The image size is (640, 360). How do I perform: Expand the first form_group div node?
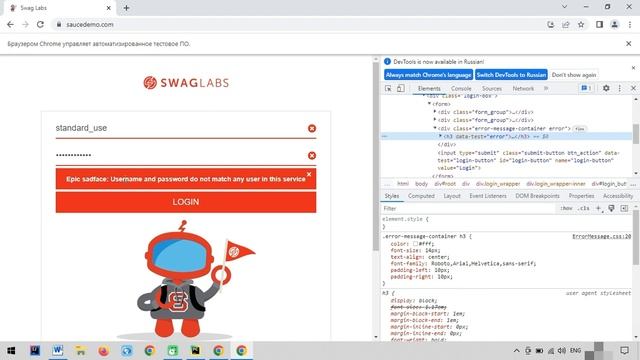(435, 112)
